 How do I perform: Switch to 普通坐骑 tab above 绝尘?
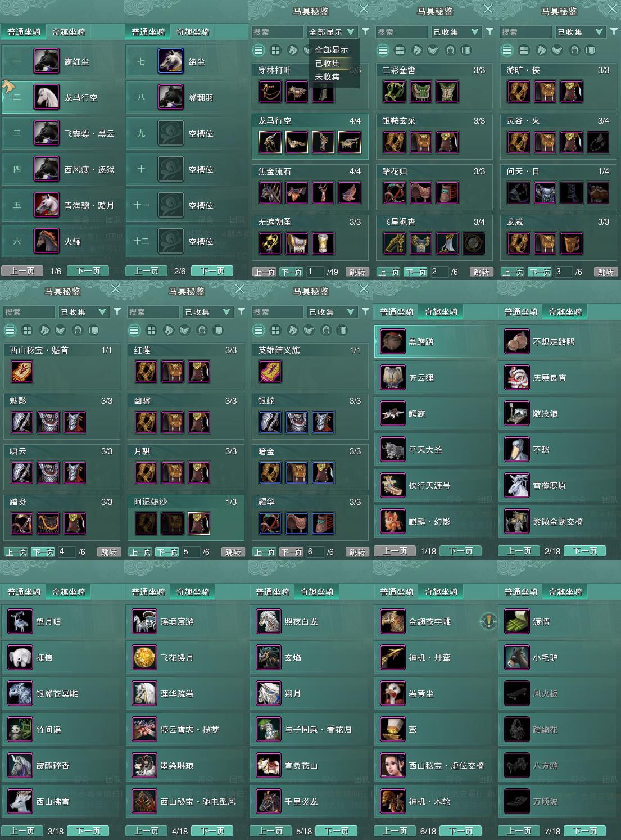tap(148, 32)
